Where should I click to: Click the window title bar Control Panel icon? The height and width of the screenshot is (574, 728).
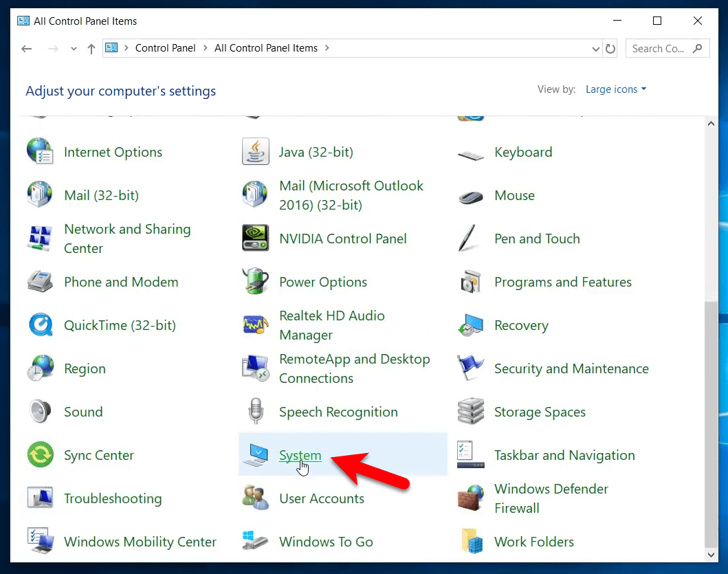coord(23,21)
